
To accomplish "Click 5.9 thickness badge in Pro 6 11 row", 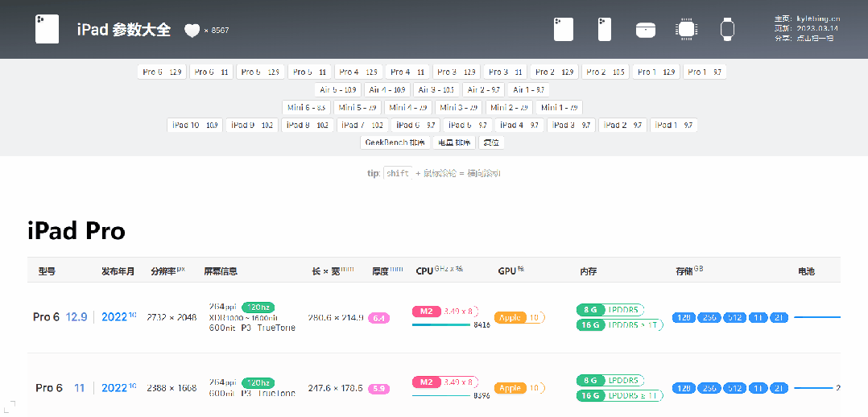I will pos(378,389).
